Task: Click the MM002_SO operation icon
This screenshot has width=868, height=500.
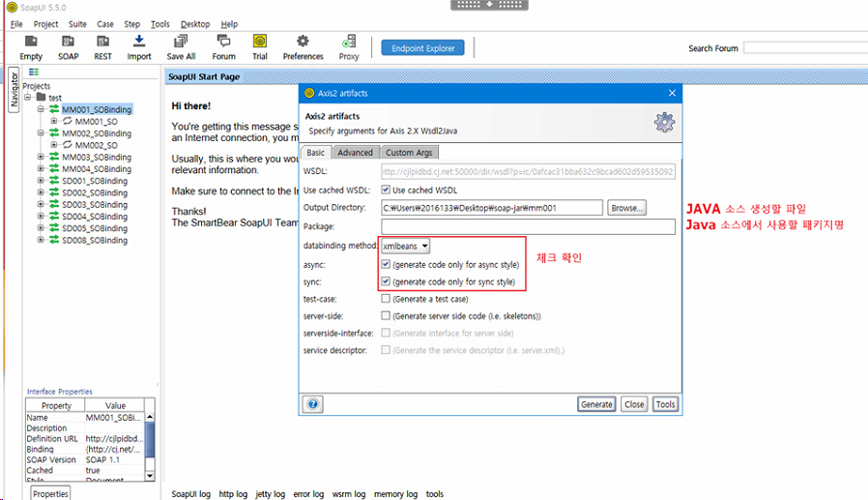Action: click(x=67, y=145)
